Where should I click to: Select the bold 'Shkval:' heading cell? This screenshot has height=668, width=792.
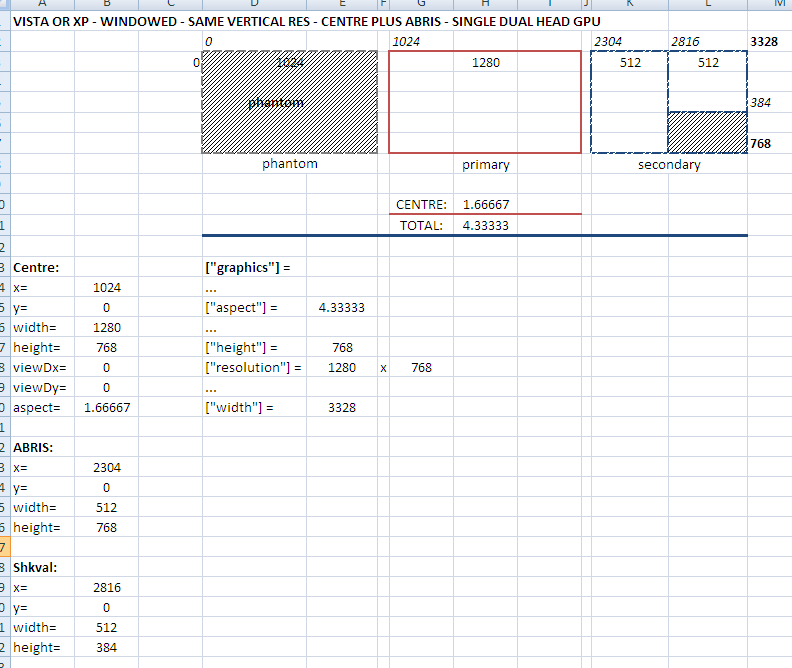pyautogui.click(x=42, y=568)
